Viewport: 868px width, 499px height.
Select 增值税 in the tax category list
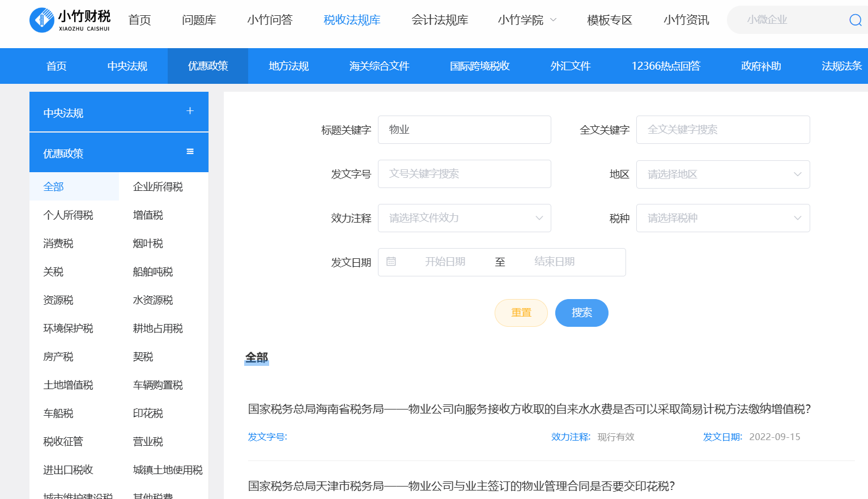pyautogui.click(x=148, y=215)
